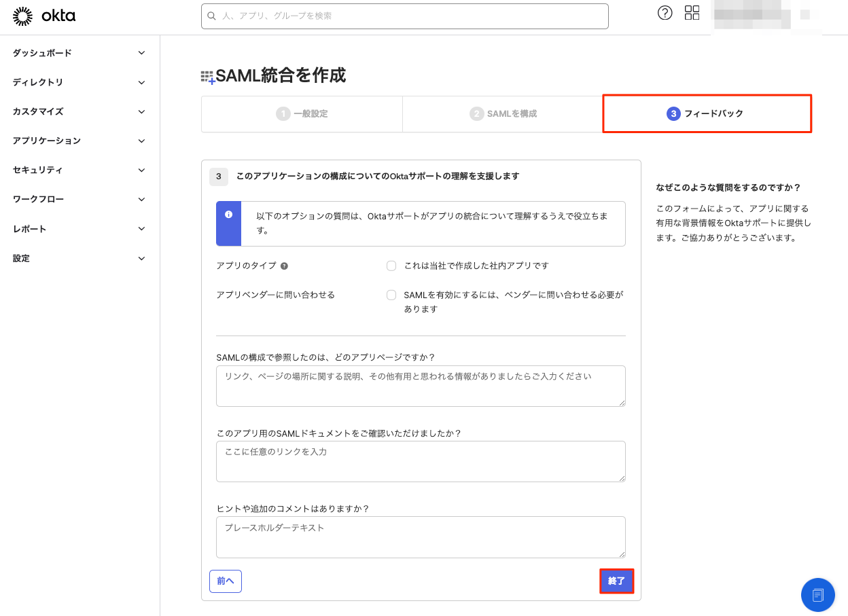Expand ディレクトリ menu chevron

coord(141,82)
